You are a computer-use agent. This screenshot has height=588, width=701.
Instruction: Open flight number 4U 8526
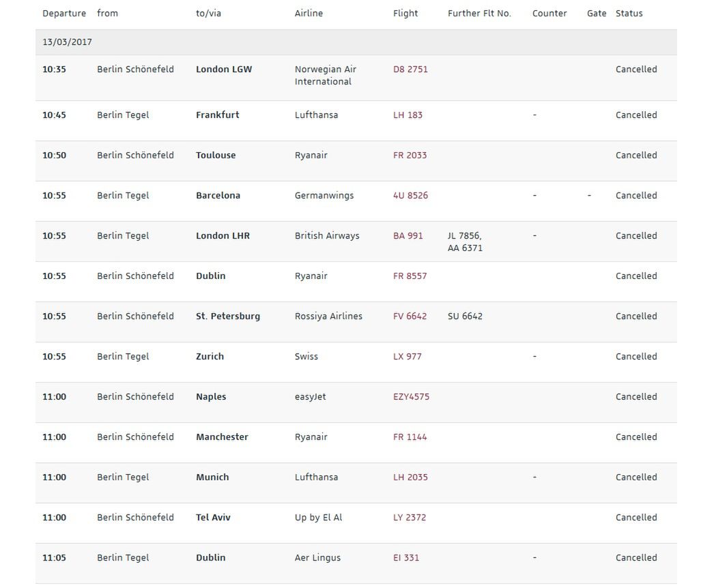pos(410,195)
